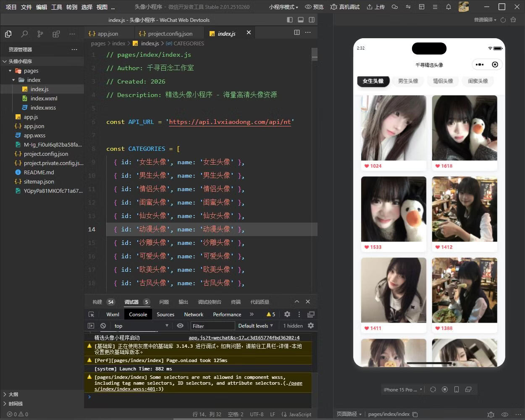The width and height of the screenshot is (525, 420).
Task: Open the search icon in the sidebar
Action: point(24,34)
